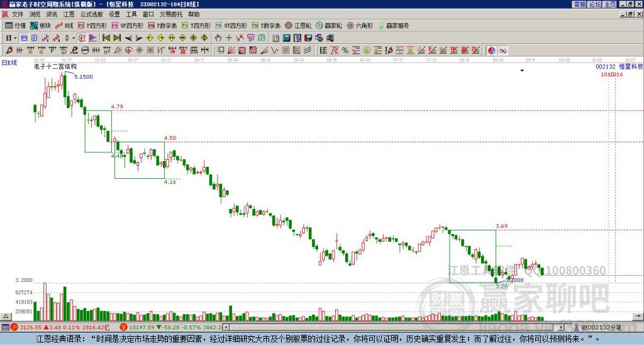Open the 文件 menu
The image size is (644, 345).
[18, 14]
